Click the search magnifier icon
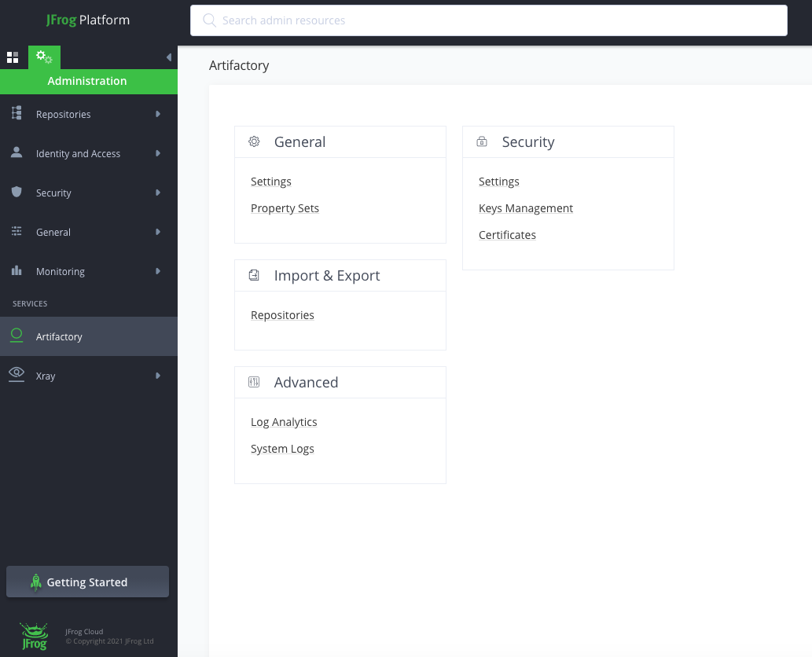Screen dimensions: 812x657 click(x=209, y=20)
